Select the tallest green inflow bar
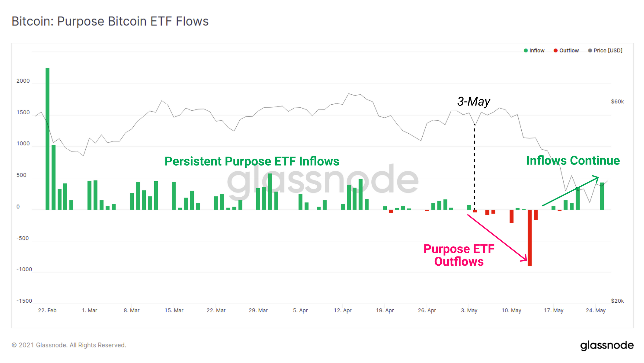 click(47, 138)
